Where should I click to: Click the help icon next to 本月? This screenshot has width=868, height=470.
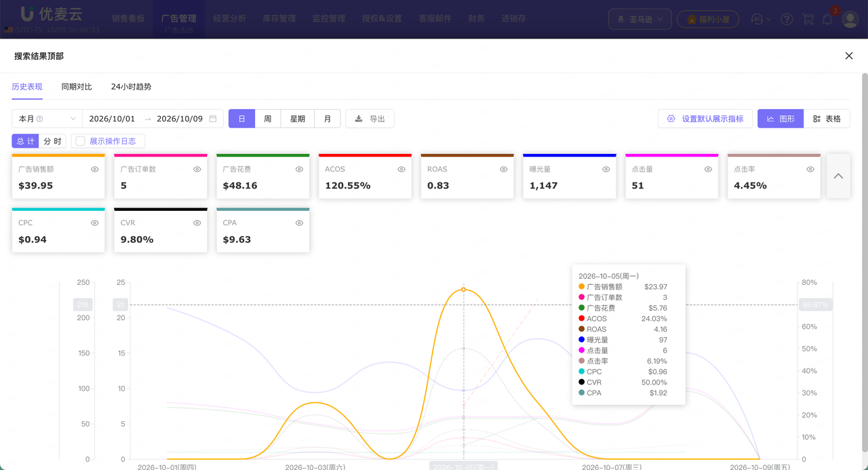click(39, 119)
